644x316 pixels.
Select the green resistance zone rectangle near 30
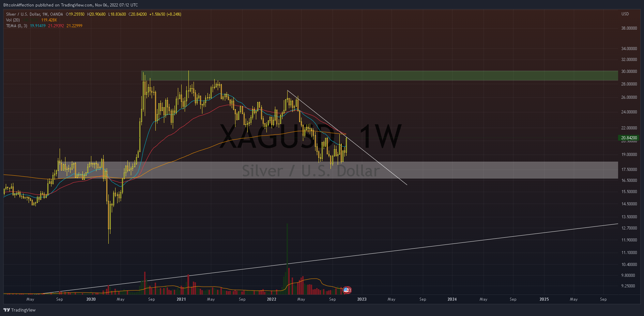click(x=380, y=76)
